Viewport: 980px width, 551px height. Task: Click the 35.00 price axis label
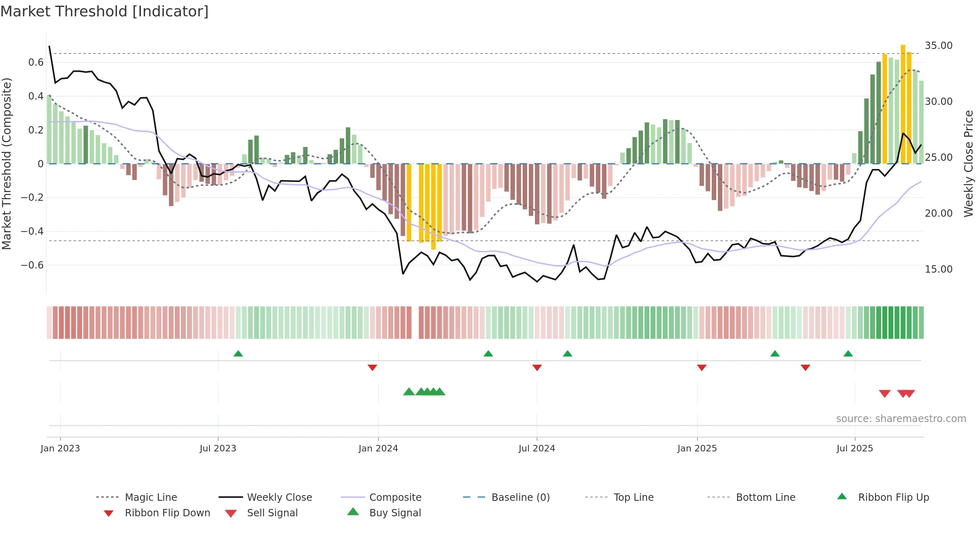click(x=939, y=46)
